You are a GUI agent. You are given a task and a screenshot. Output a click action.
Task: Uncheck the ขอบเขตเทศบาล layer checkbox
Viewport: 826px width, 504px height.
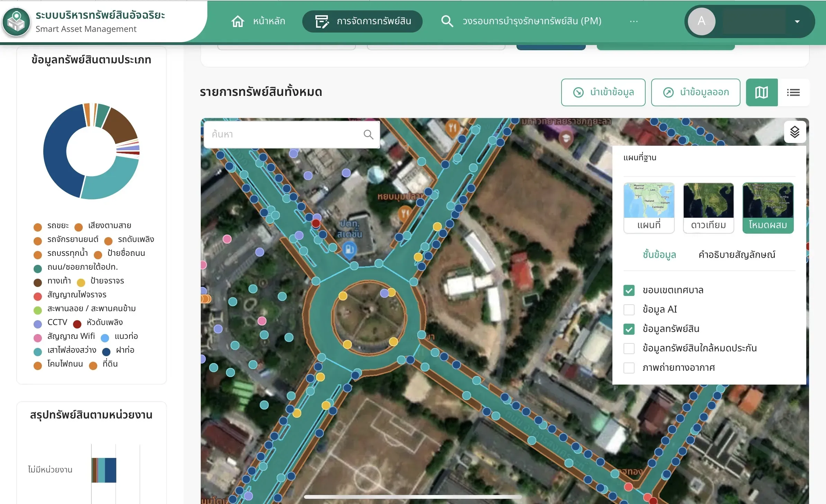coord(629,290)
